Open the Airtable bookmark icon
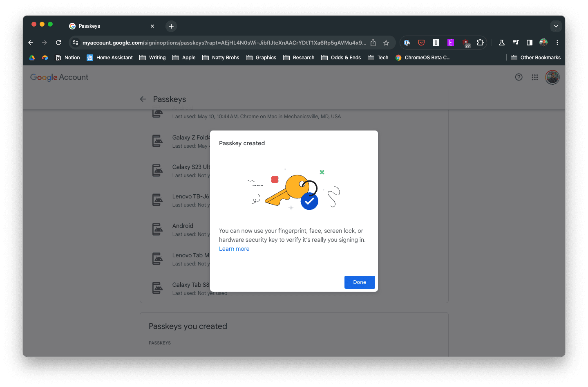The width and height of the screenshot is (588, 387). [x=45, y=58]
